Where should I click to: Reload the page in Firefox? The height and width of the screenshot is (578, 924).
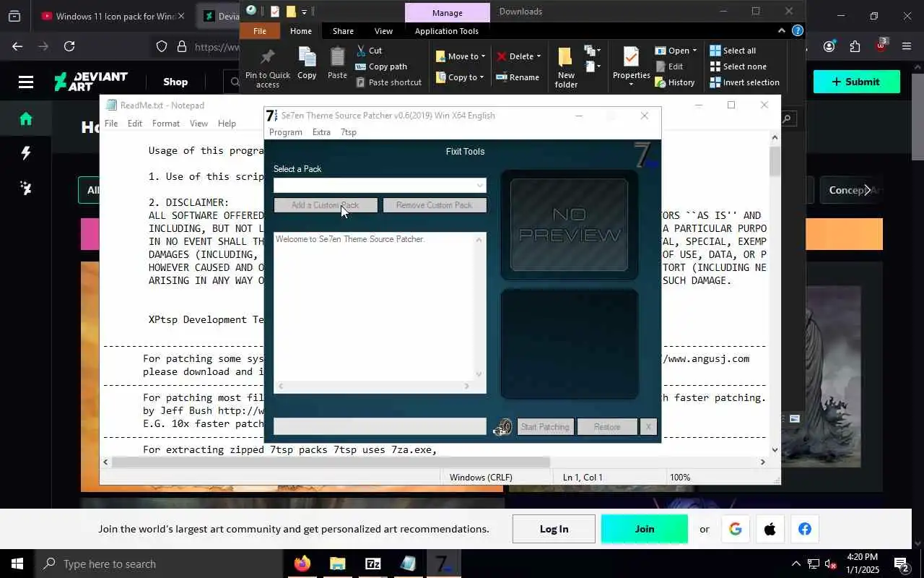(69, 46)
